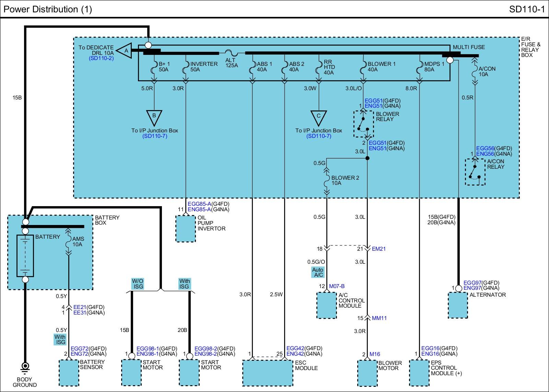Image resolution: width=549 pixels, height=392 pixels.
Task: Open the SD110-7 link under connector B
Action: (x=155, y=136)
